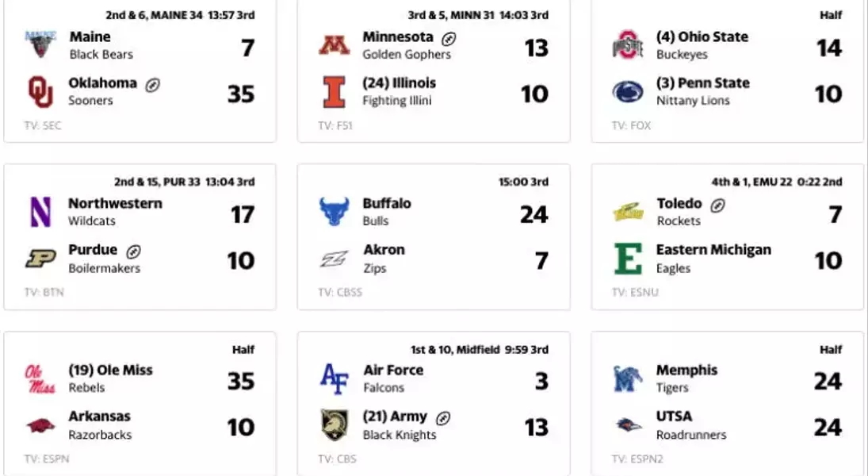Image resolution: width=868 pixels, height=476 pixels.
Task: Click the Maine Black Bears logo
Action: [40, 44]
